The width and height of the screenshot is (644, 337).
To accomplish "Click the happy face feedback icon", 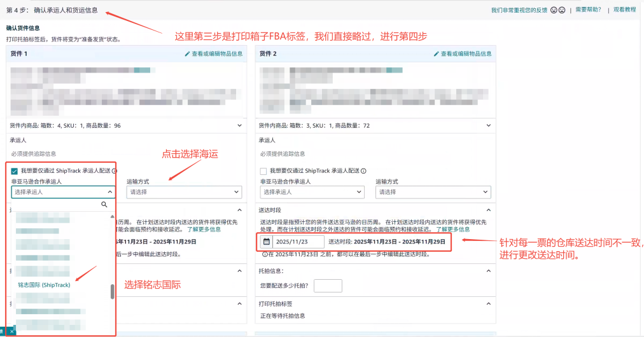I will (x=554, y=10).
